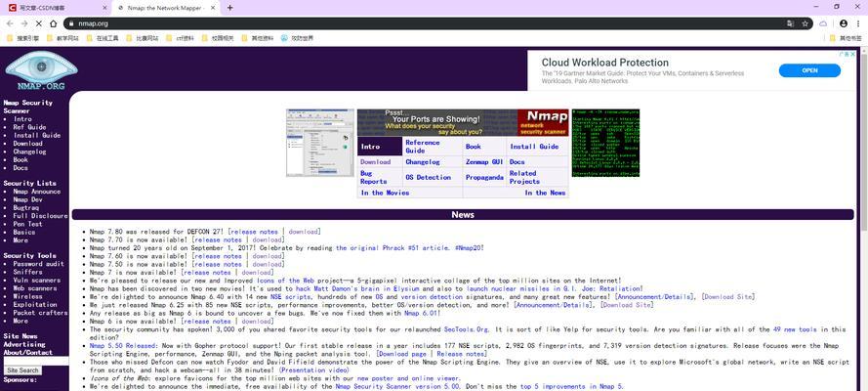Open Nmap 5.50 Released link
Screen dimensions: 868x391
click(123, 345)
